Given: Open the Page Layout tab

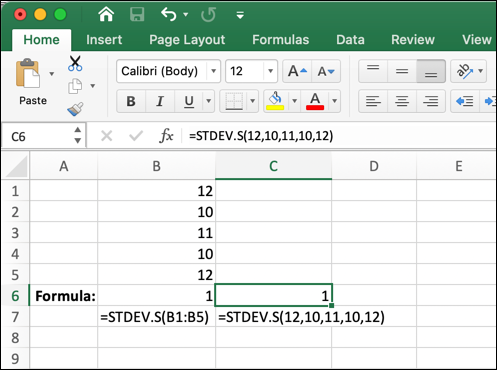Looking at the screenshot, I should click(187, 40).
